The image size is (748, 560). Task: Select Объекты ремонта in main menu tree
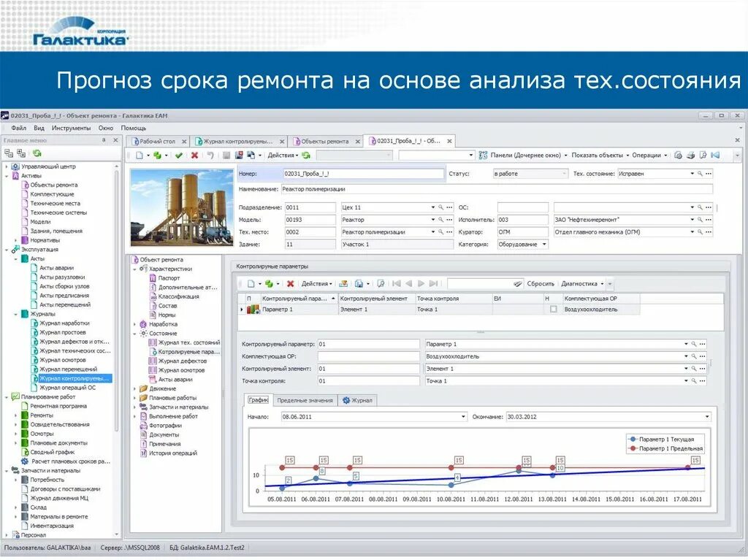(53, 185)
